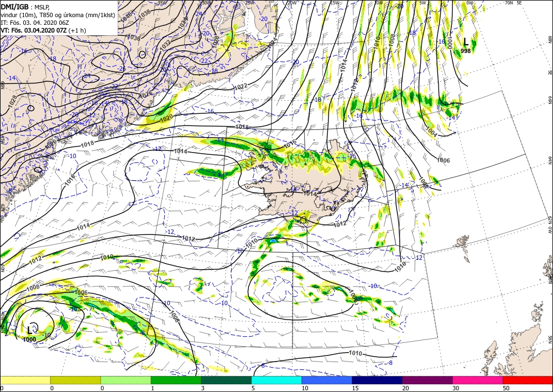Pick the cyan 5 mm legend swatch
The width and height of the screenshot is (553, 392).
point(276,380)
